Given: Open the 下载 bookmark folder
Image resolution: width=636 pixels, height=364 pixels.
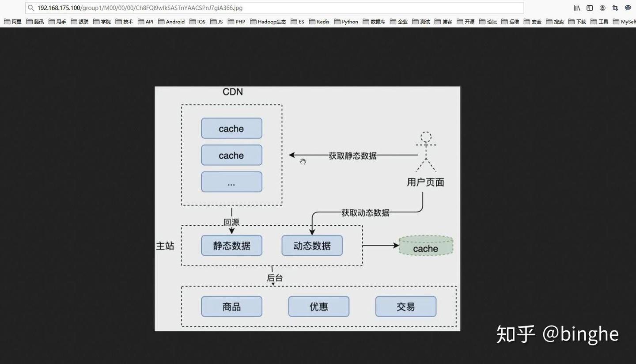Looking at the screenshot, I should click(577, 22).
